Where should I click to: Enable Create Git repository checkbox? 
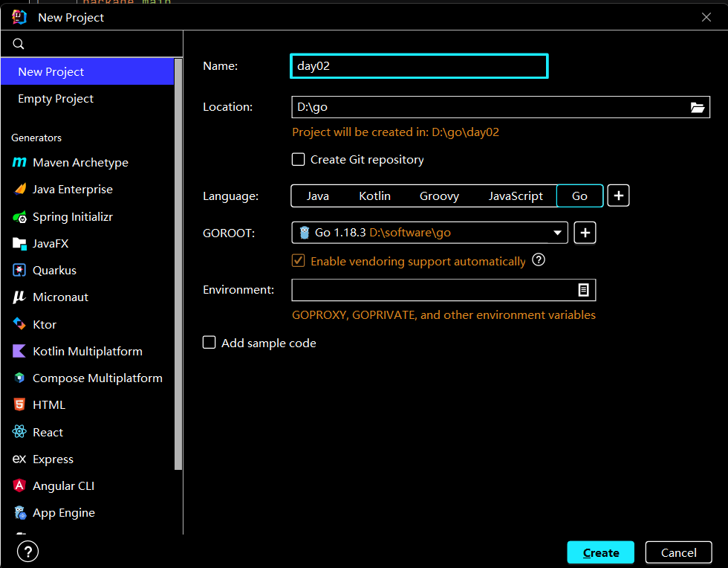click(x=298, y=159)
